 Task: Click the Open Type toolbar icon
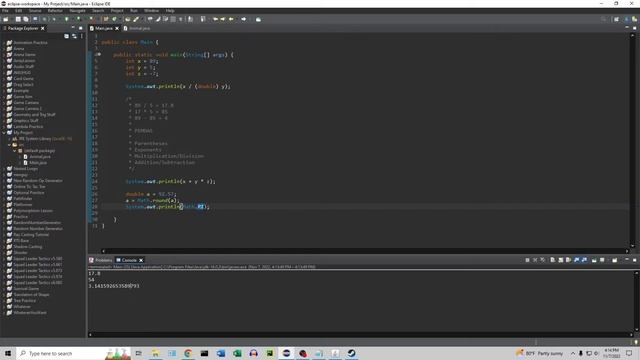pyautogui.click(x=128, y=19)
